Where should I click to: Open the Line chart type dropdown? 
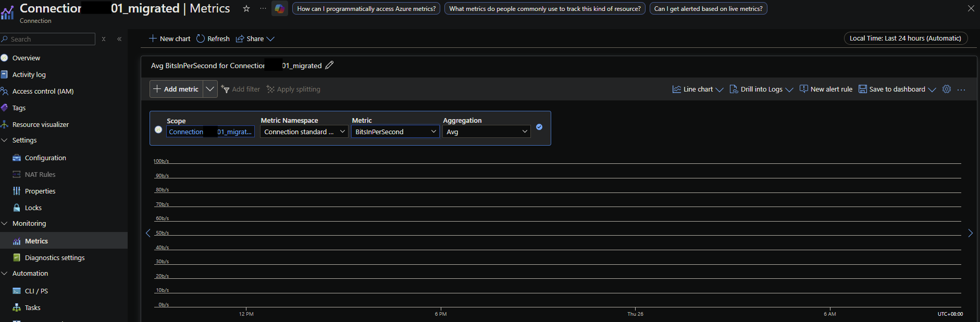click(698, 89)
